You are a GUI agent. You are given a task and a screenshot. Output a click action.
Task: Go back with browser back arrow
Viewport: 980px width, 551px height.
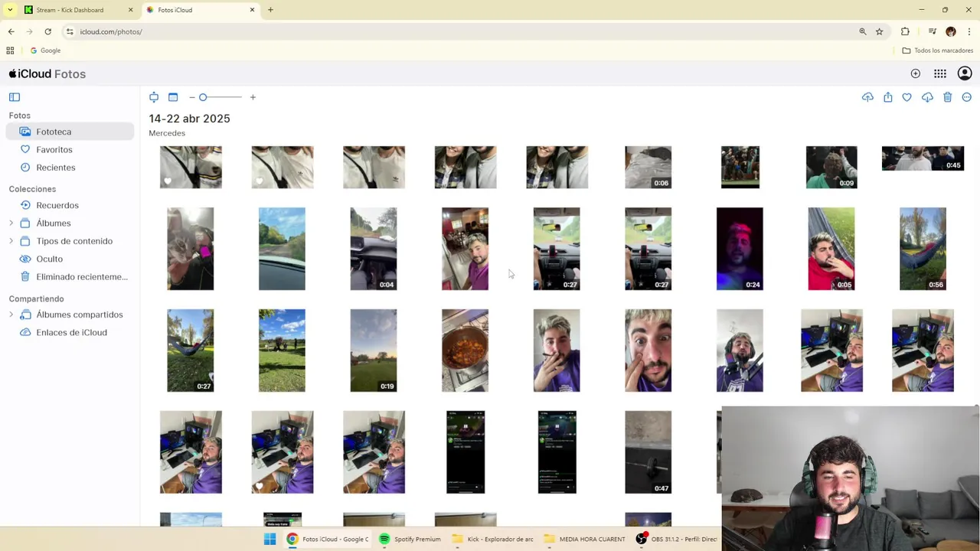pyautogui.click(x=11, y=31)
